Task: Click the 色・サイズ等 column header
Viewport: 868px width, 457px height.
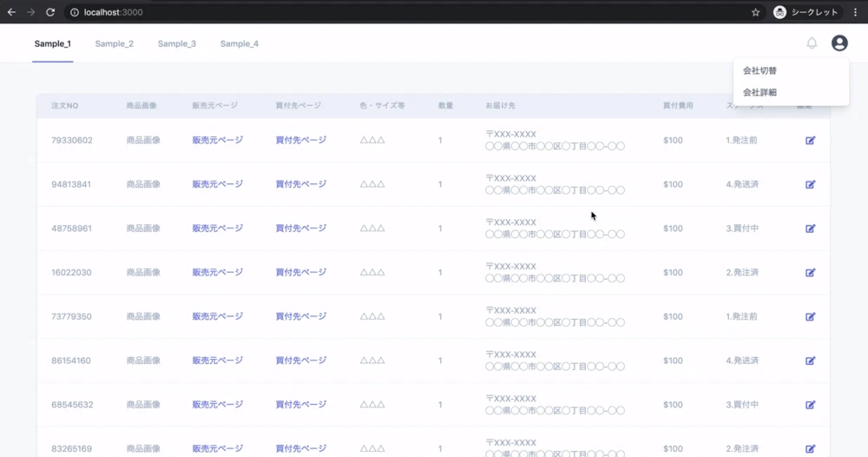Action: [x=382, y=105]
